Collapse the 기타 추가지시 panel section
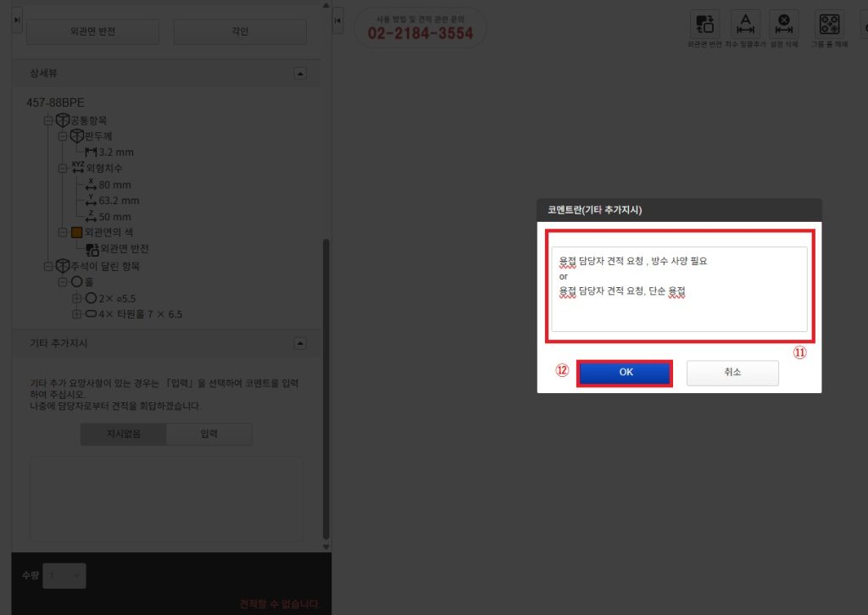868x615 pixels. [x=300, y=343]
